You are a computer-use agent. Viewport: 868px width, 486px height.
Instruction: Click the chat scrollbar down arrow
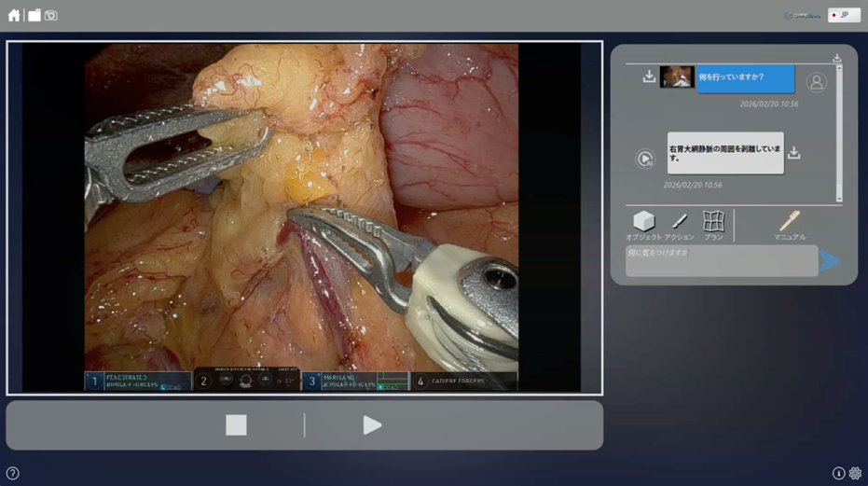[839, 199]
